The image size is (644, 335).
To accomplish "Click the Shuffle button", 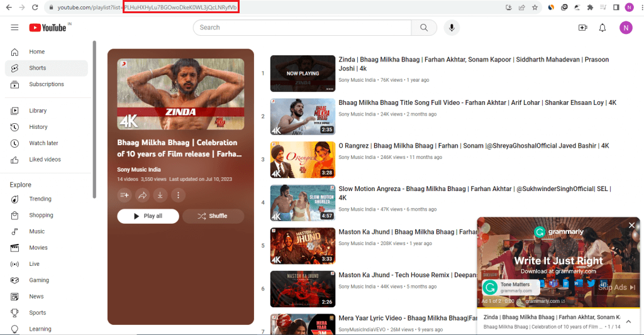I will coord(213,216).
